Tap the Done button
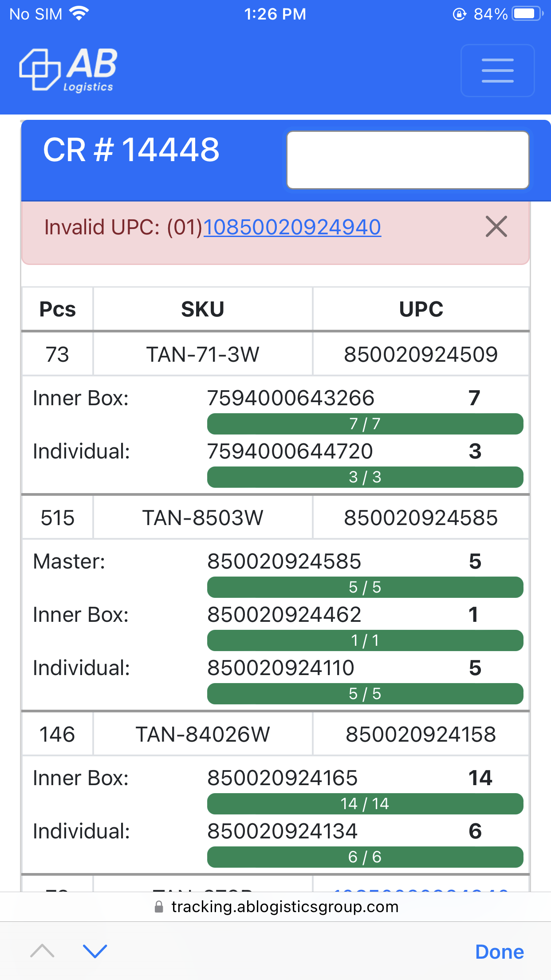Screen dimensions: 551x980 coord(499,952)
